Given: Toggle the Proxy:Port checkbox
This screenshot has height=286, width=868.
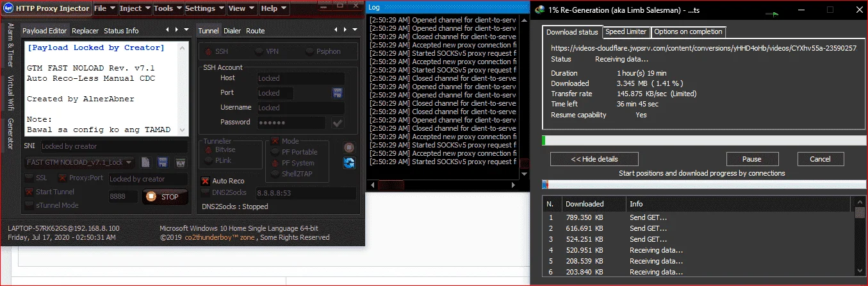Looking at the screenshot, I should [63, 178].
